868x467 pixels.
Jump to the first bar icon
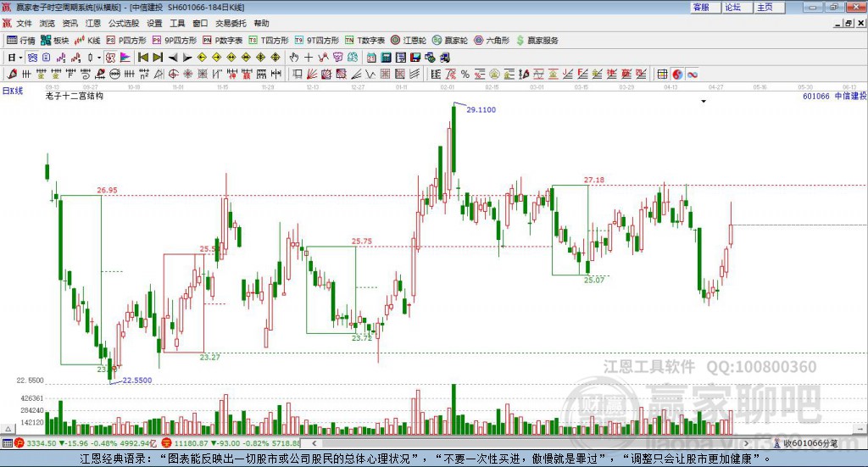click(142, 58)
